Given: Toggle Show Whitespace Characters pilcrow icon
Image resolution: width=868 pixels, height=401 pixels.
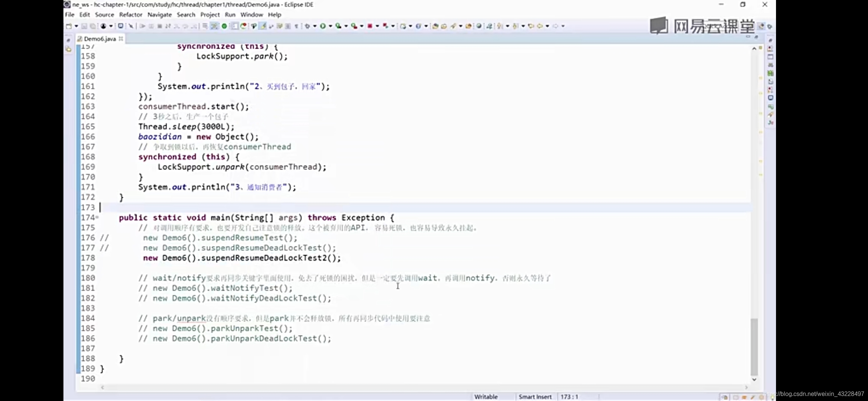Looking at the screenshot, I should pyautogui.click(x=296, y=26).
